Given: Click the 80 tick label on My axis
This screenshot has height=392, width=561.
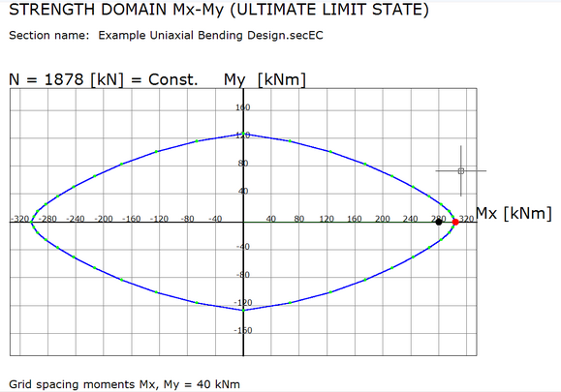Looking at the screenshot, I should click(x=243, y=163).
